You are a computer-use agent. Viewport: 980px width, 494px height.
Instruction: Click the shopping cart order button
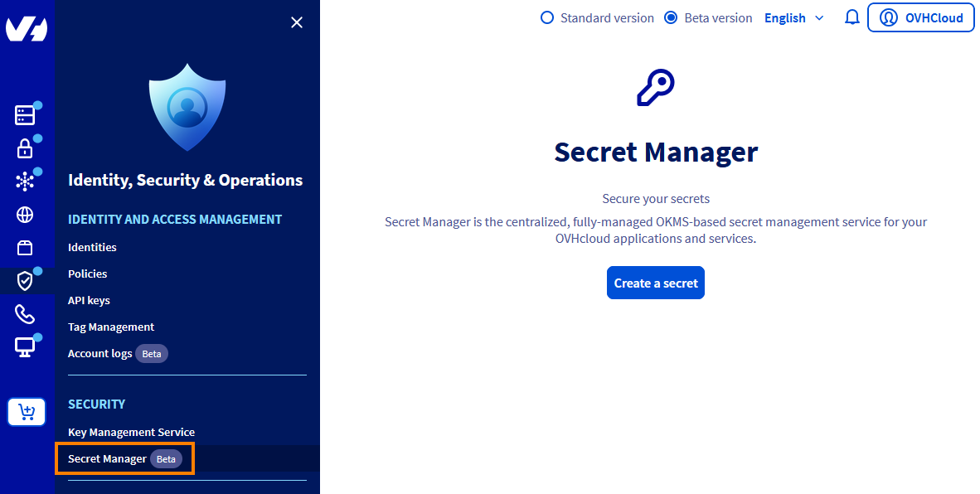point(27,412)
